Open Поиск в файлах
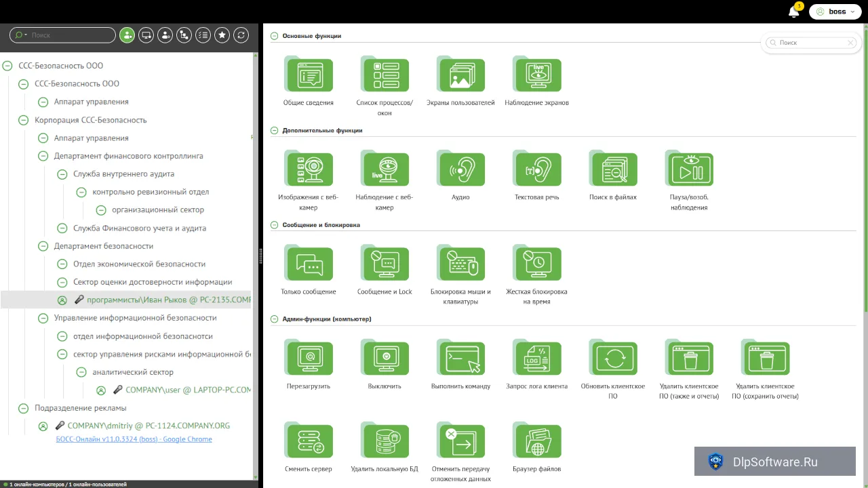This screenshot has width=868, height=488. (613, 169)
